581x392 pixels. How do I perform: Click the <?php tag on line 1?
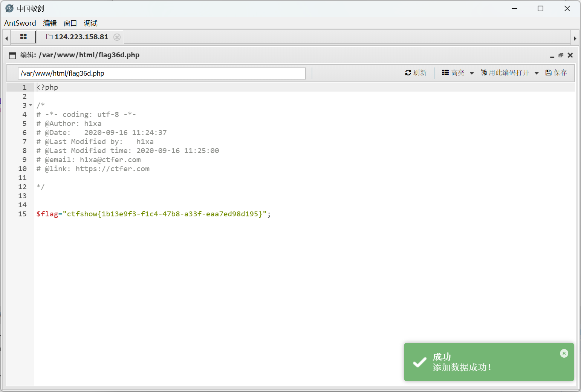[47, 87]
